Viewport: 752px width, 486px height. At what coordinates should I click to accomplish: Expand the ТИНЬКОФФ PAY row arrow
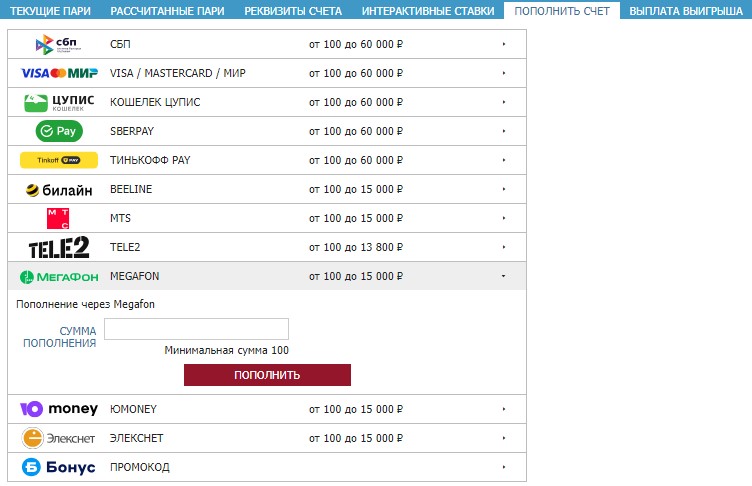pos(504,160)
